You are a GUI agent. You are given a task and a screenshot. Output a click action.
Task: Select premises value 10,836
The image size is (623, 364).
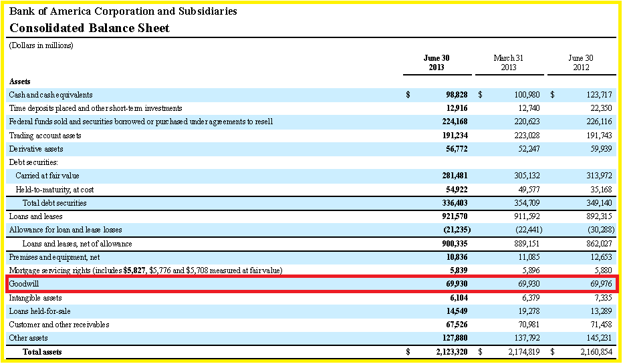point(457,257)
